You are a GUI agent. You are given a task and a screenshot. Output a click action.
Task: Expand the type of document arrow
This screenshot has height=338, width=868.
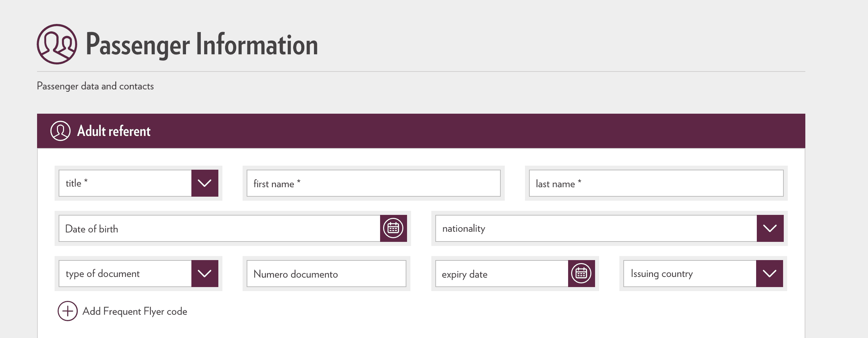tap(205, 274)
